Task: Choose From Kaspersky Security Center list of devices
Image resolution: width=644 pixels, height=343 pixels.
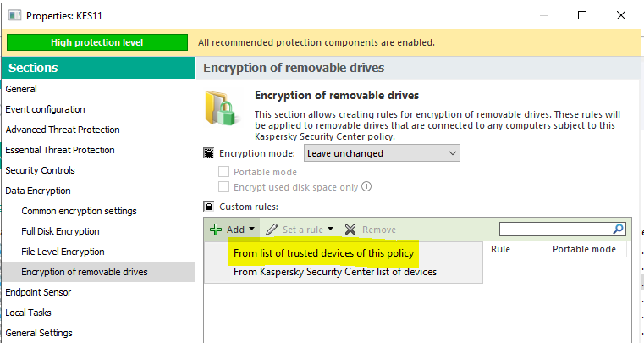Action: click(x=335, y=272)
